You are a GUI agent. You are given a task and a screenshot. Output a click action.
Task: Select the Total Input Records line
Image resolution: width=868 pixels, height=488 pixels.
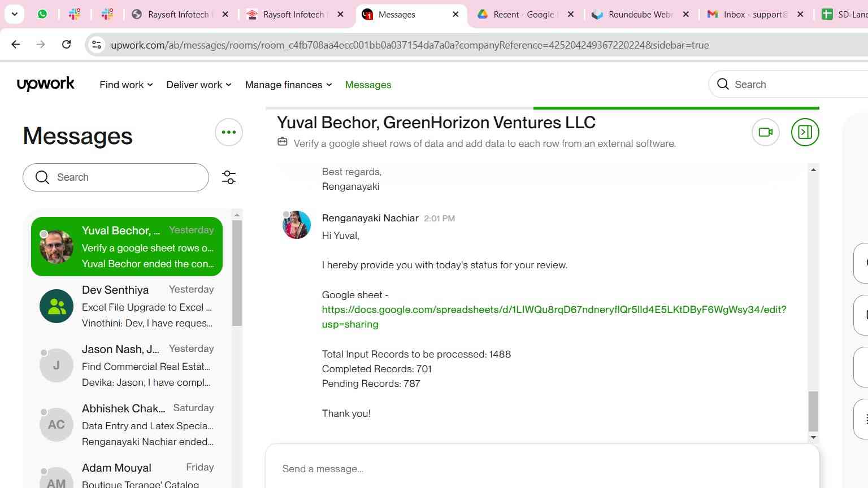click(416, 354)
